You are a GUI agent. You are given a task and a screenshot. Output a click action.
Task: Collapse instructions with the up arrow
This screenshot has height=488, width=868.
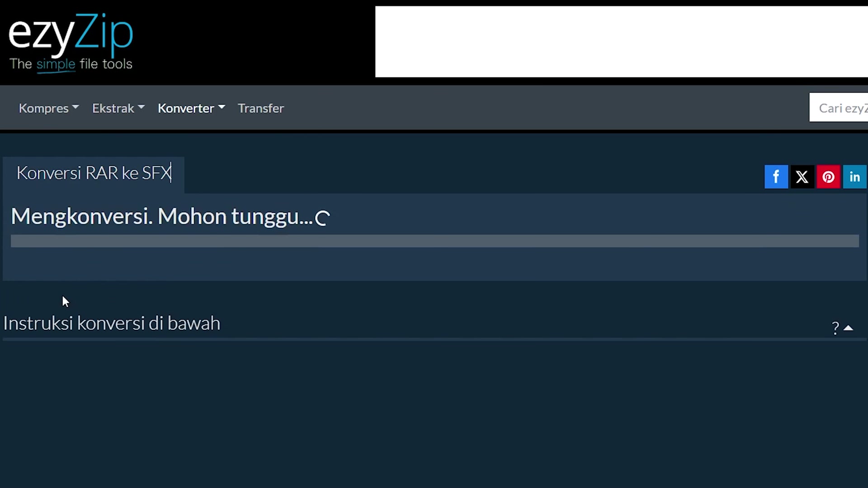pyautogui.click(x=849, y=328)
